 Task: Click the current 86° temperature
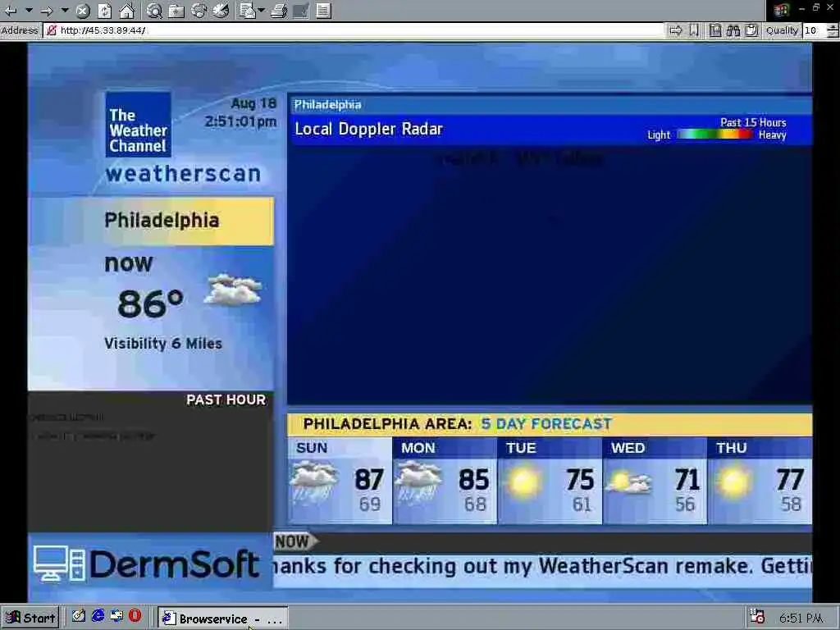coord(151,304)
